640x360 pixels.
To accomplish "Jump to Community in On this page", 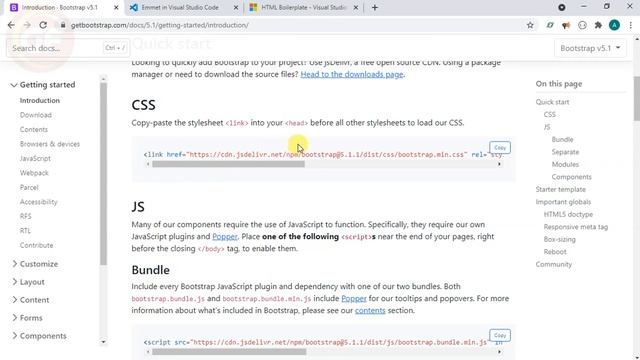I will tap(553, 264).
